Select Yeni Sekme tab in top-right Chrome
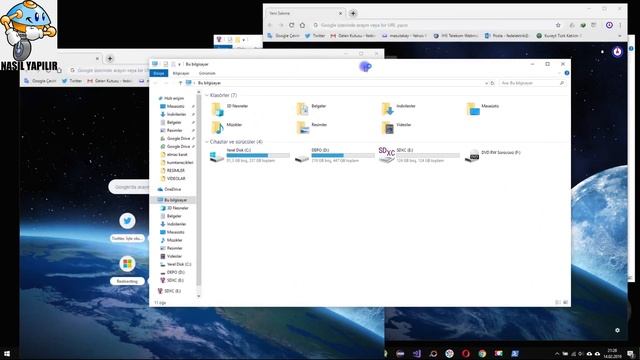The image size is (640, 360). tap(304, 13)
